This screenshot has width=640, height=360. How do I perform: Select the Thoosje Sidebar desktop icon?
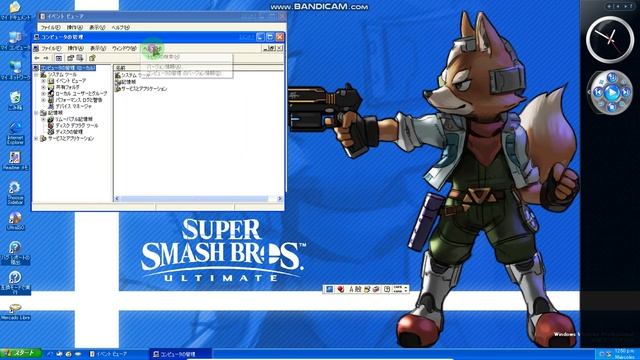point(15,193)
